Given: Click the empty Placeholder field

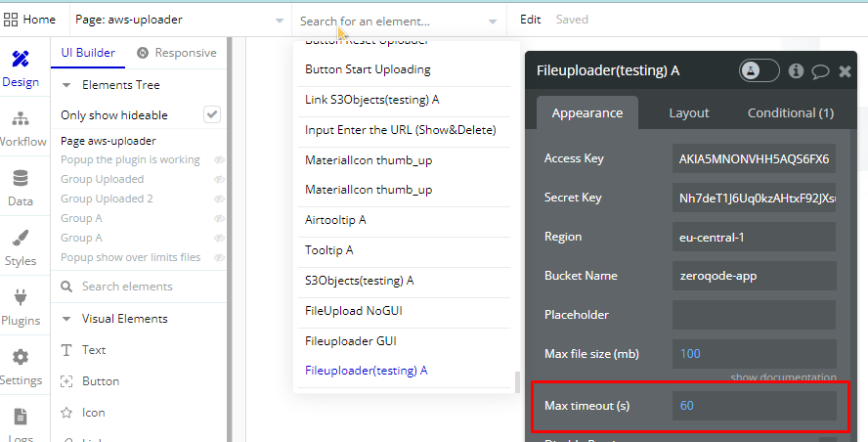Looking at the screenshot, I should pyautogui.click(x=754, y=315).
